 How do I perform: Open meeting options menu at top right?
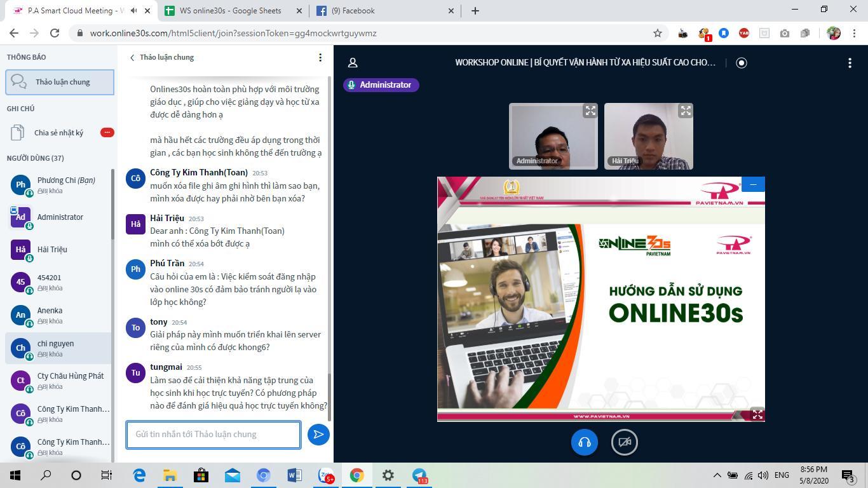[850, 62]
